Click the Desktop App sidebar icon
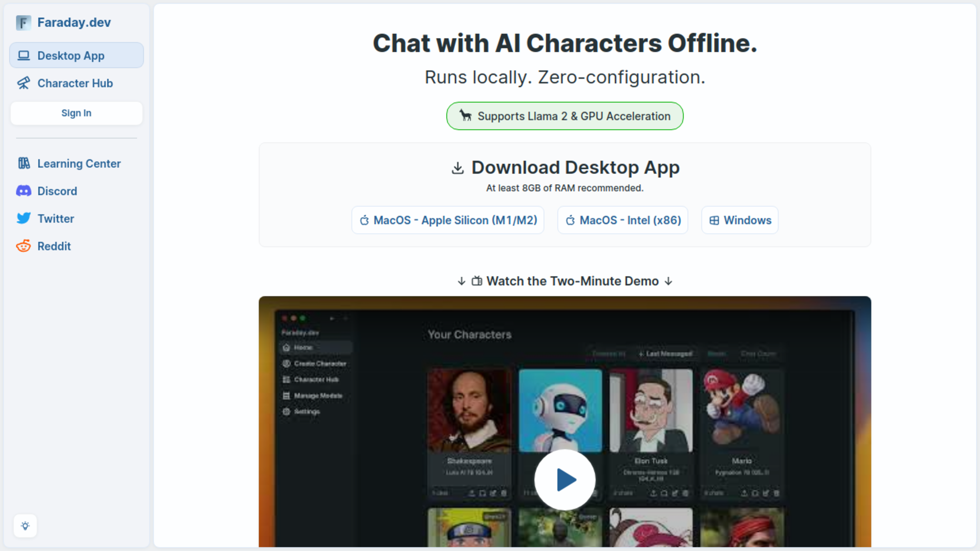Viewport: 980px width, 551px height. (x=23, y=55)
